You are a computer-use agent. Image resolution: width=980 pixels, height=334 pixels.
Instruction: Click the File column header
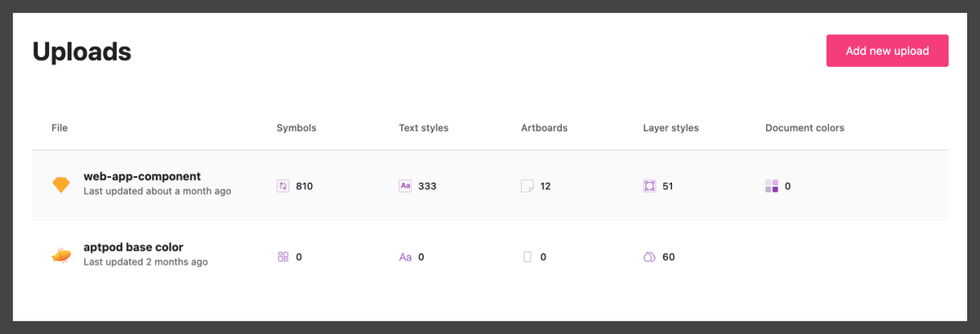[x=60, y=128]
